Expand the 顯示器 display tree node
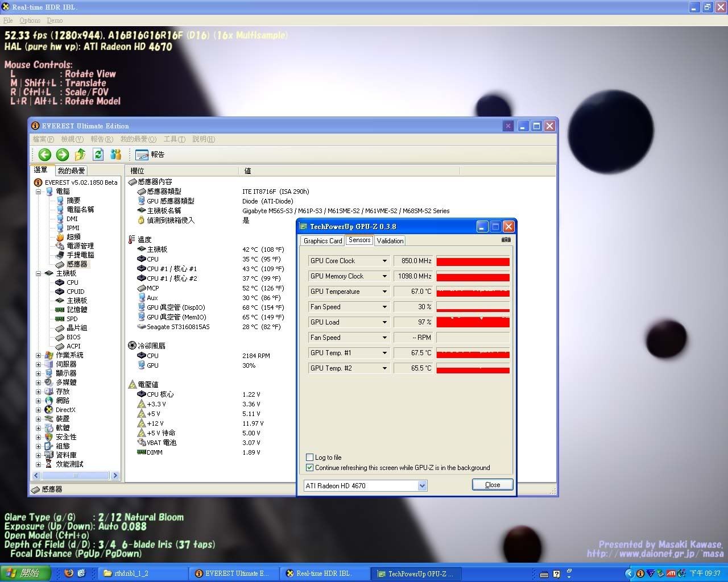The height and width of the screenshot is (582, 728). coord(39,373)
